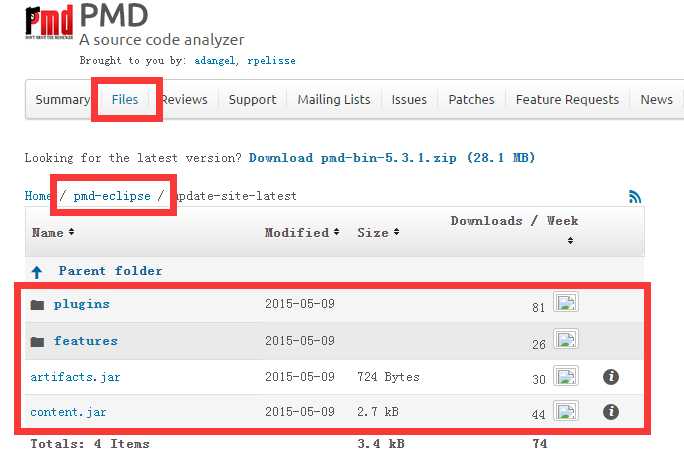Image resolution: width=684 pixels, height=470 pixels.
Task: Open the Issues tab
Action: click(x=409, y=99)
